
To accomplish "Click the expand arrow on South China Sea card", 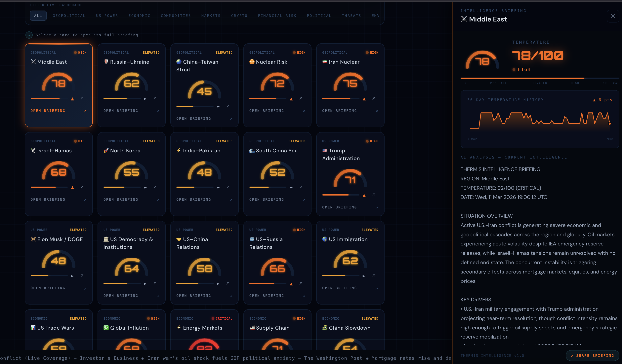I will click(x=301, y=187).
